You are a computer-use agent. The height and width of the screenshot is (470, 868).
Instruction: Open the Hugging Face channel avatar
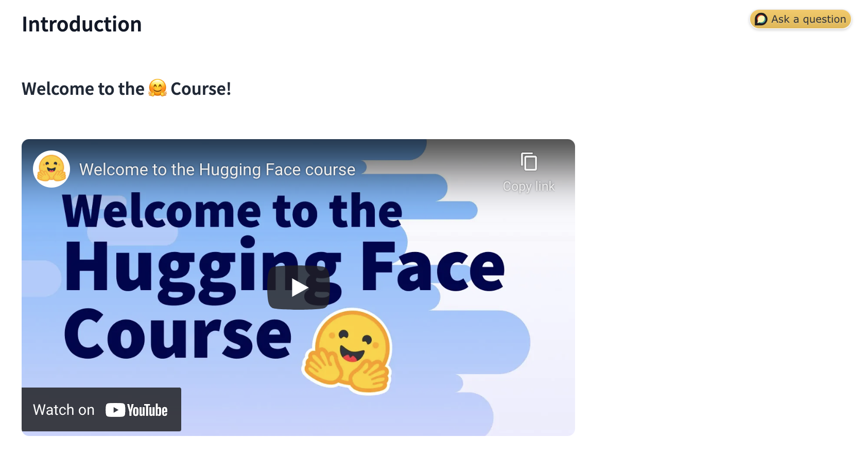[51, 169]
